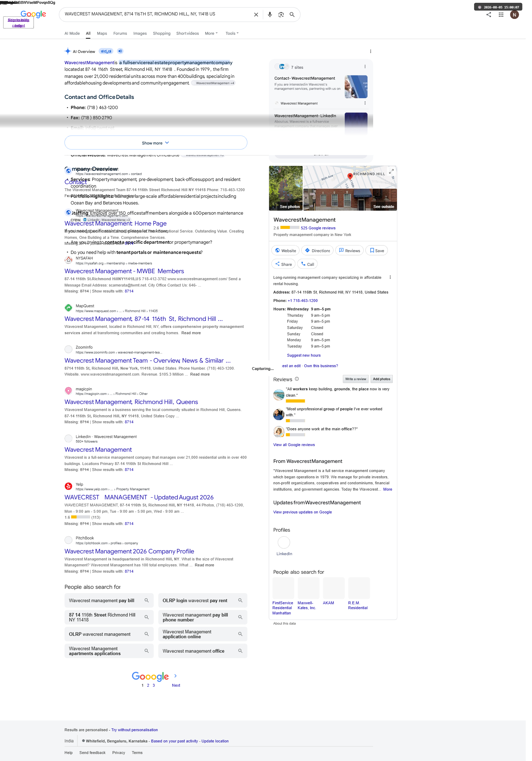Open Wavecrest Management - MWBE Members result
This screenshot has width=532, height=761.
(x=124, y=271)
